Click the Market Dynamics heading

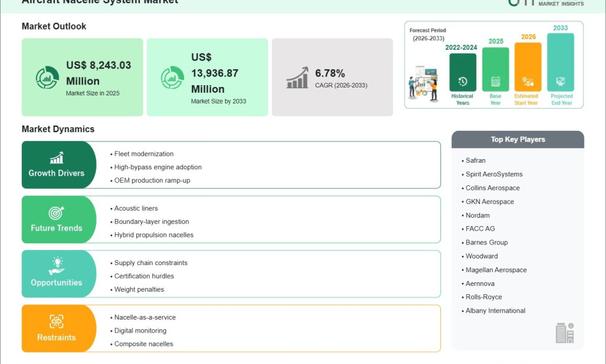pyautogui.click(x=58, y=129)
